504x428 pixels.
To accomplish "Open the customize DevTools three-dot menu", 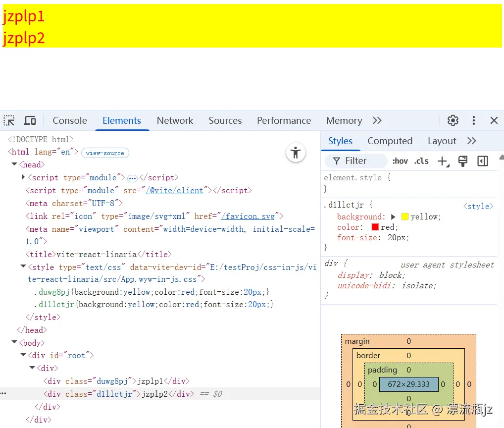I will 473,120.
